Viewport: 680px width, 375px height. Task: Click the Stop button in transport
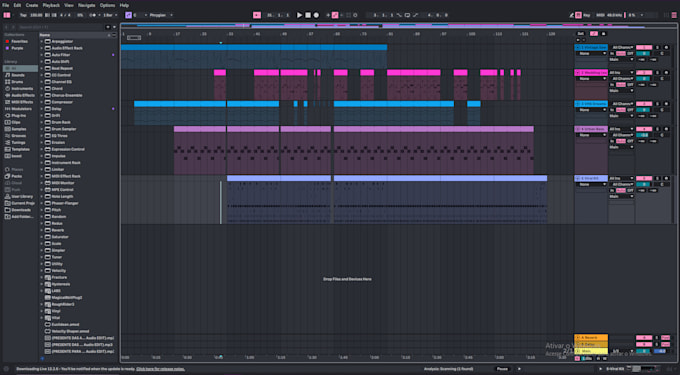308,15
